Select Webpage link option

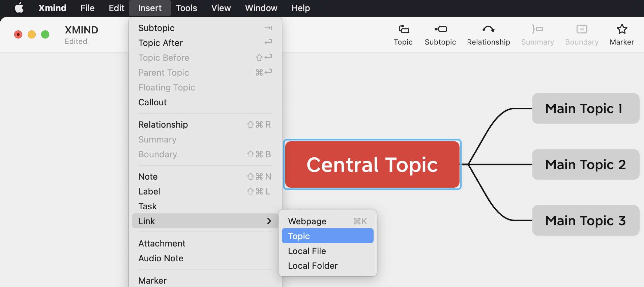click(x=327, y=221)
